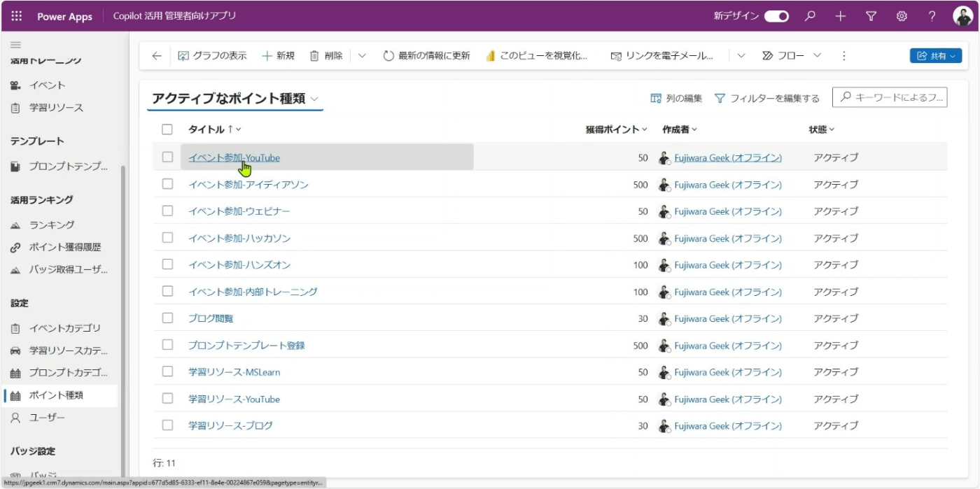The height and width of the screenshot is (489, 980).
Task: Expand dropdown arrow next to 削除
Action: coord(362,56)
